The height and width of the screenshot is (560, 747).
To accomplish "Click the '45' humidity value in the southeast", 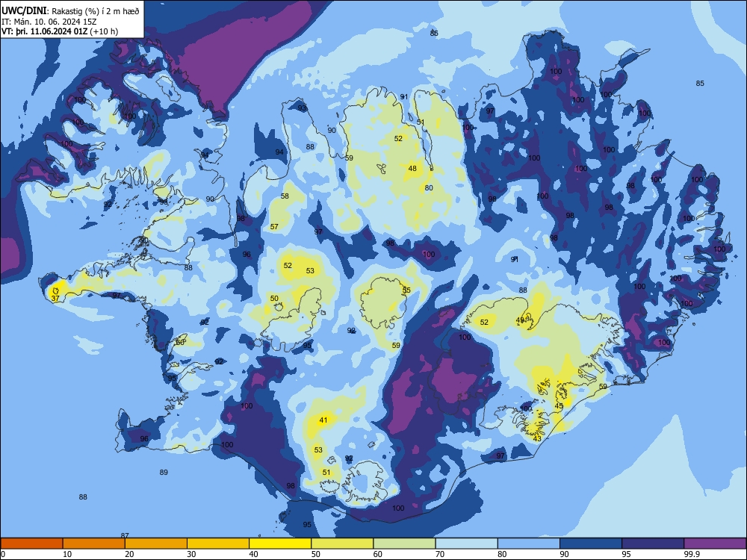I will tap(559, 405).
